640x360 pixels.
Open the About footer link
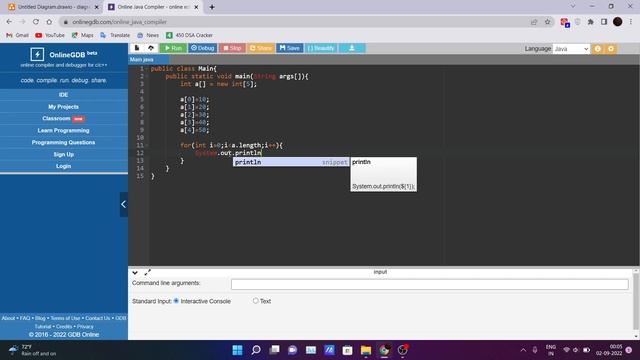pos(8,318)
